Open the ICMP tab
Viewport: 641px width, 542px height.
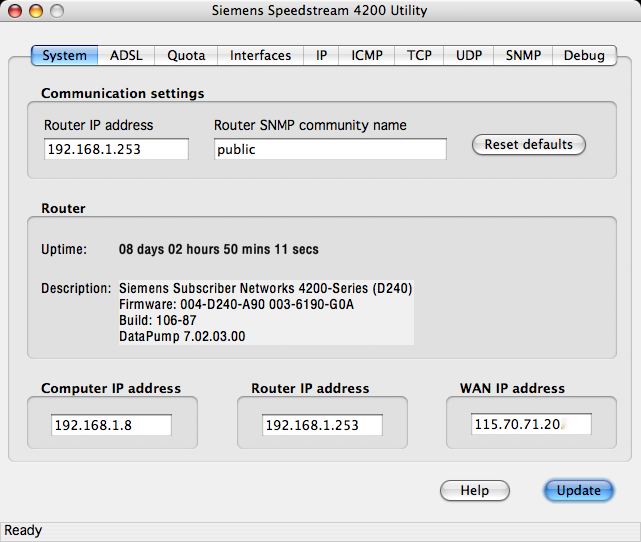(367, 55)
